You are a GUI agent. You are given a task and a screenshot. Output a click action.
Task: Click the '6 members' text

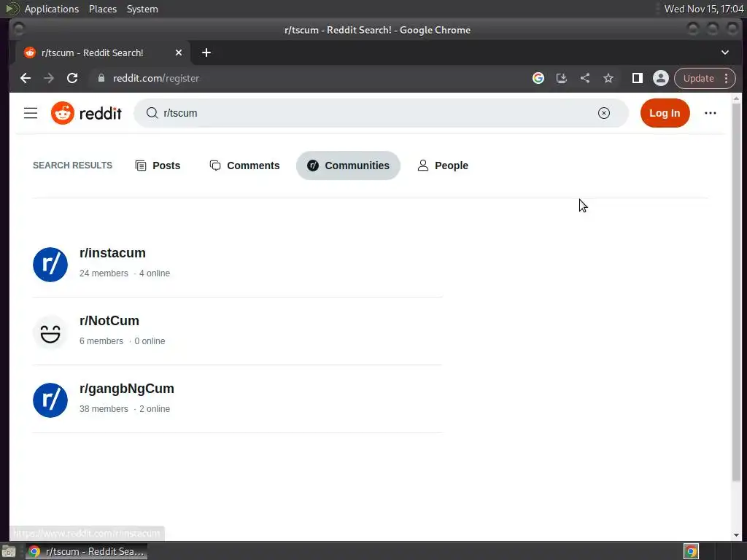coord(101,341)
